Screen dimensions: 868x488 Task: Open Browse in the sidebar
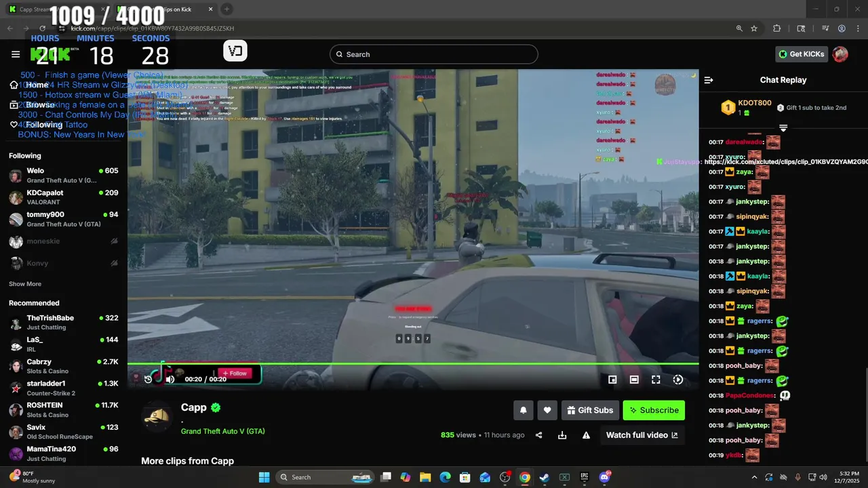(33, 105)
